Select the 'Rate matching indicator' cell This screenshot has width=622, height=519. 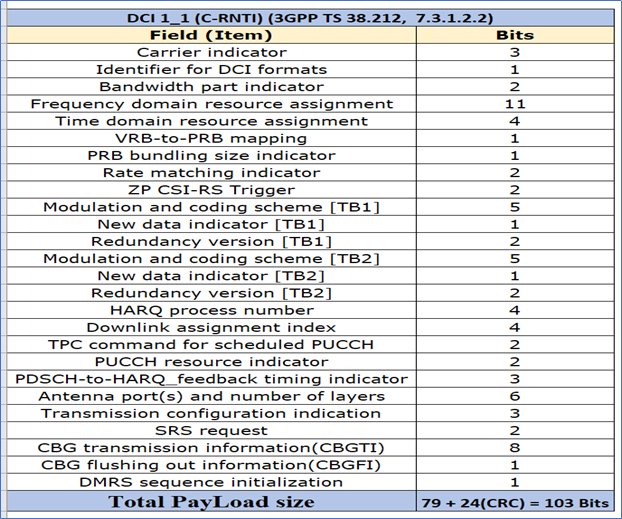pyautogui.click(x=211, y=173)
